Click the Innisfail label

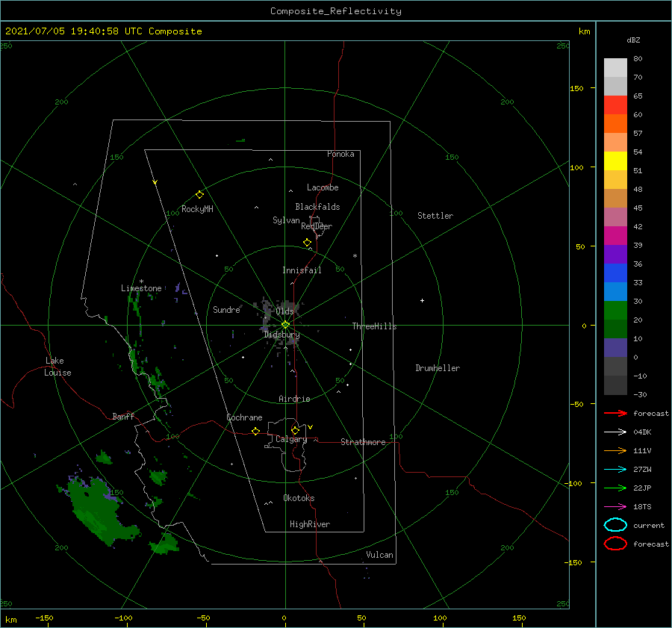(x=302, y=270)
